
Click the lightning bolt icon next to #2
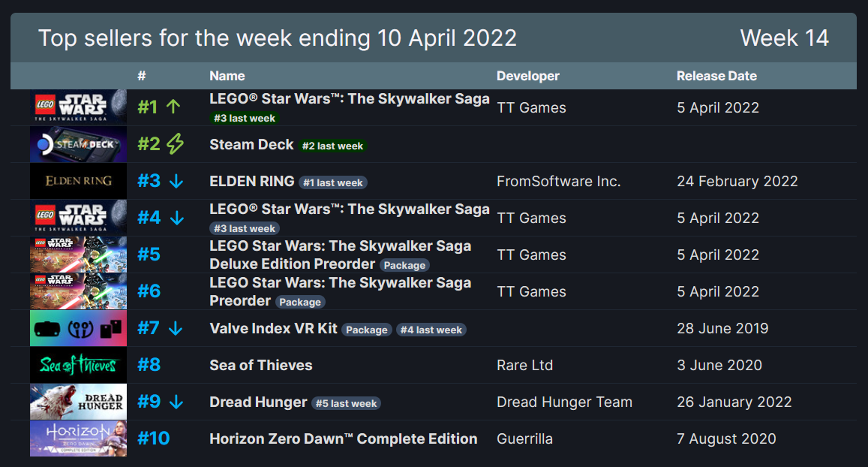coord(175,144)
